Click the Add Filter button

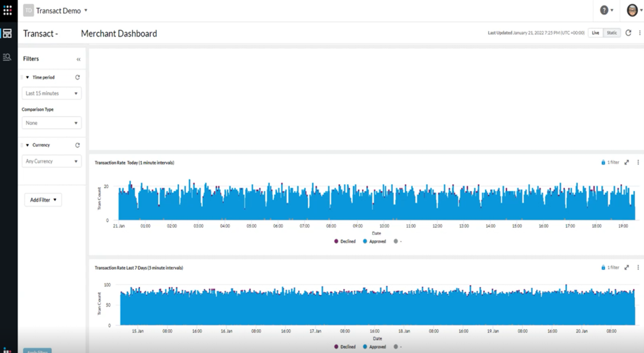(43, 199)
